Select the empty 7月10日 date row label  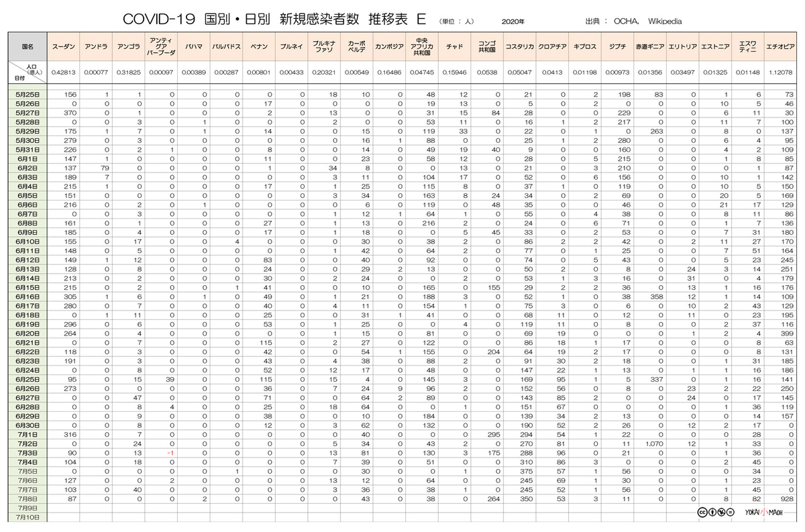28,517
